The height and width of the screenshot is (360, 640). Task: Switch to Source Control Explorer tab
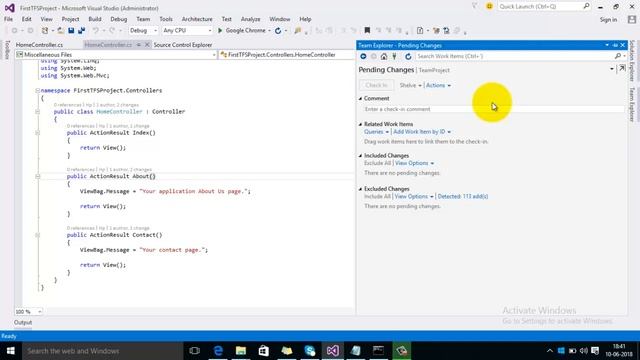[183, 45]
